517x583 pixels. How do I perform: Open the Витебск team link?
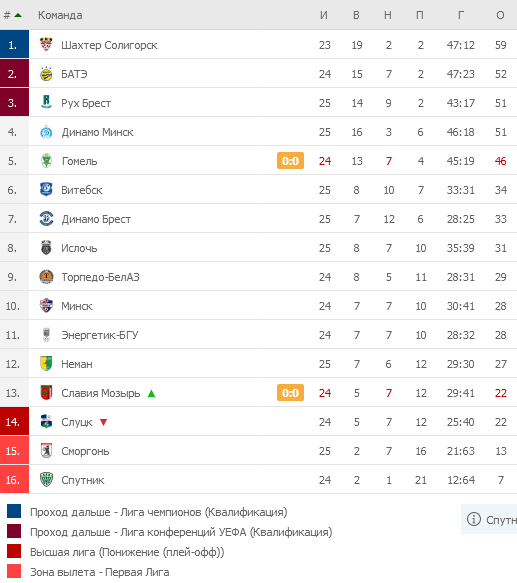(x=82, y=190)
